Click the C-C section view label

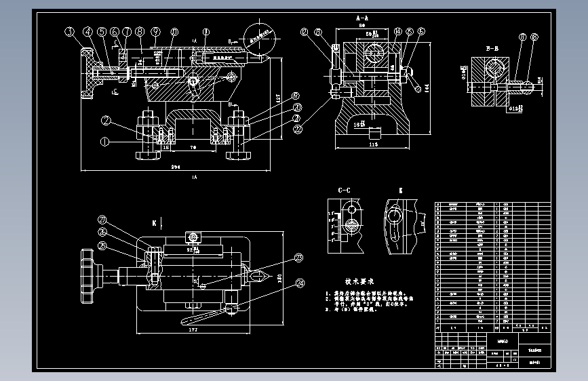point(344,190)
